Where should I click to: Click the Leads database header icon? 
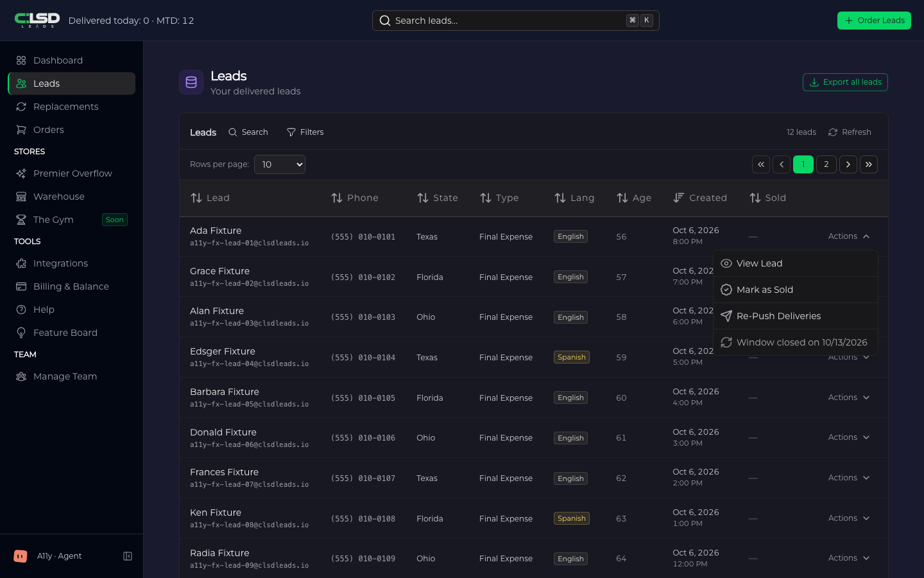(x=191, y=82)
